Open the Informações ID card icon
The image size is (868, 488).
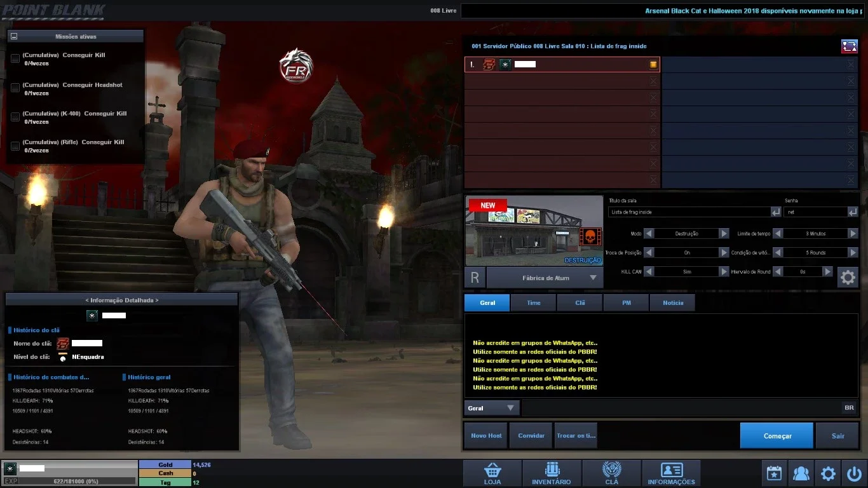click(x=671, y=473)
